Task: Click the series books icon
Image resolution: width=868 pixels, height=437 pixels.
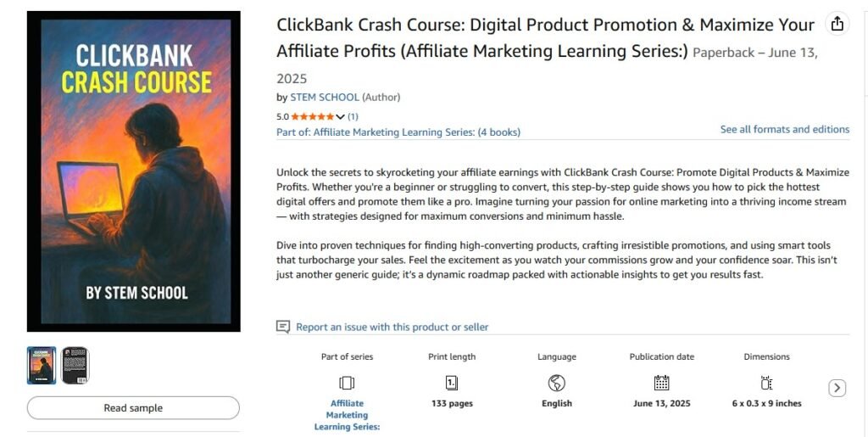Action: tap(347, 383)
